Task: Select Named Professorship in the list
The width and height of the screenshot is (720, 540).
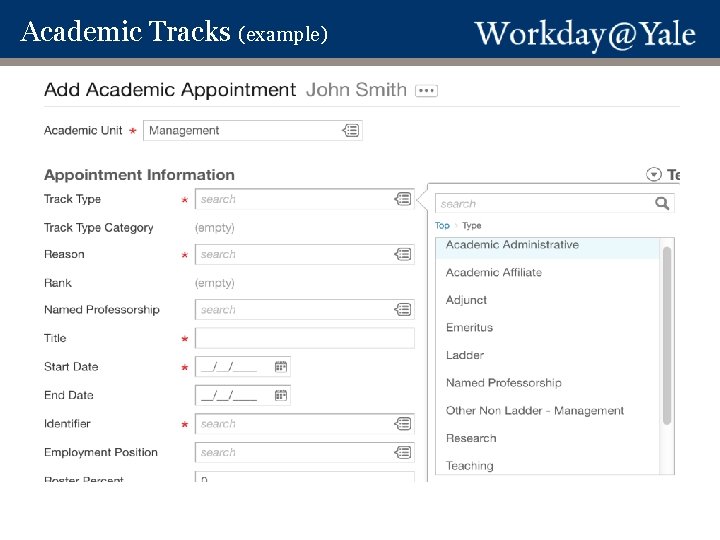Action: tap(547, 382)
